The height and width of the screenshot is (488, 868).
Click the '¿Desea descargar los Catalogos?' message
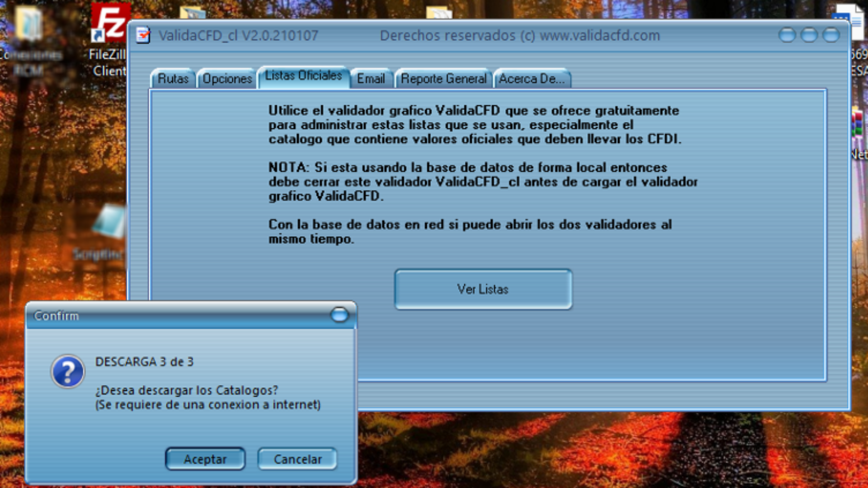coord(187,390)
